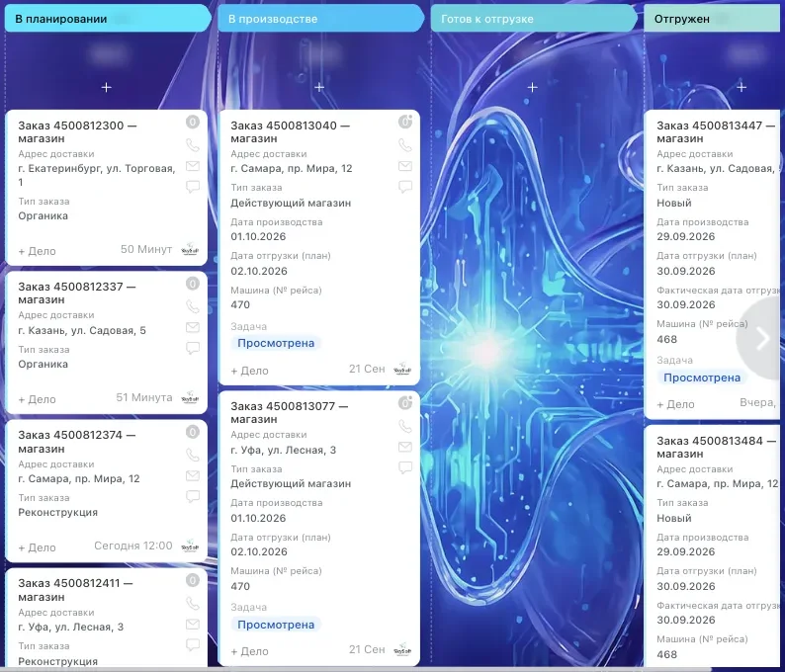Open order Заказ 4500813077 title
This screenshot has width=785, height=672.
pyautogui.click(x=289, y=412)
